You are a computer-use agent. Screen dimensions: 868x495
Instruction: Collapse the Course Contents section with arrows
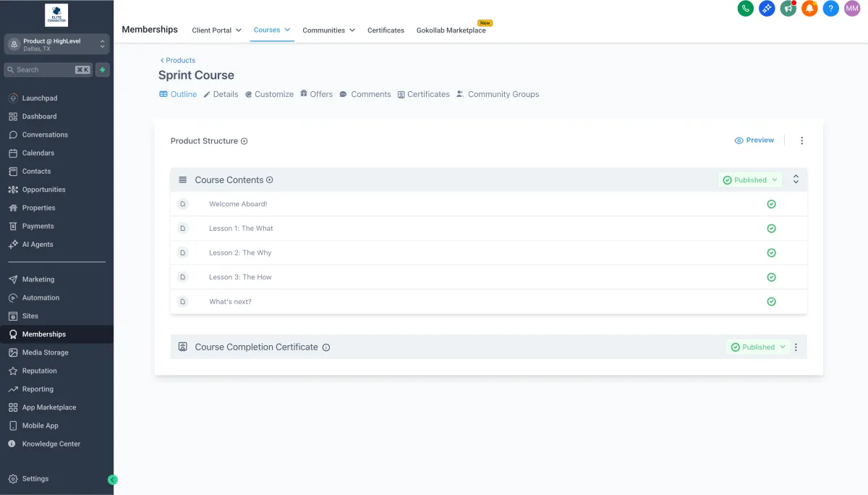pyautogui.click(x=796, y=179)
